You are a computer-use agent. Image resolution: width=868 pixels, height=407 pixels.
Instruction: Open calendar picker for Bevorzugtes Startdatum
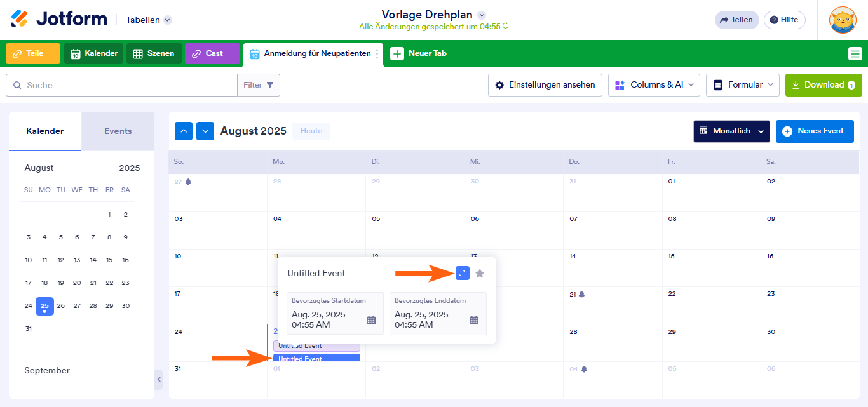pyautogui.click(x=371, y=320)
